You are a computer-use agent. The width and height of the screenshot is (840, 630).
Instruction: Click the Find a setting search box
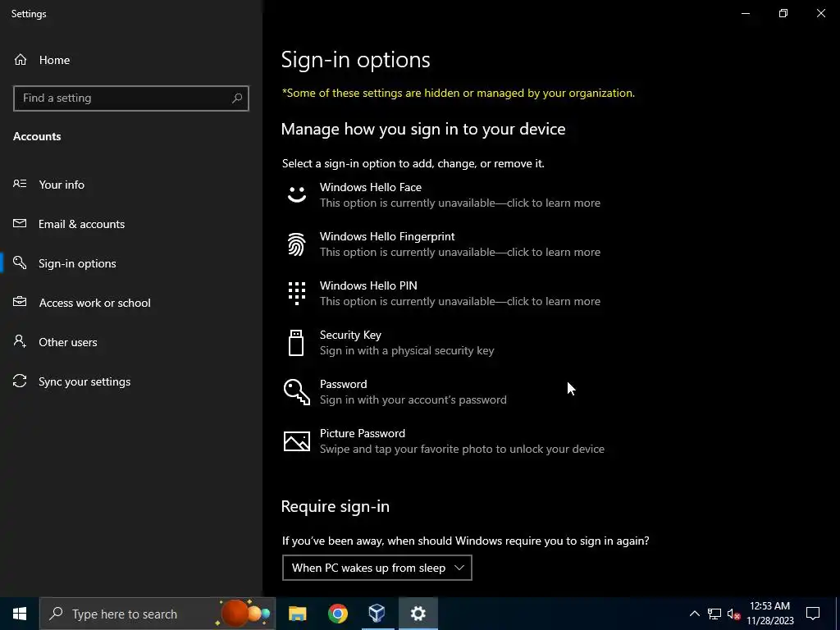coord(131,98)
